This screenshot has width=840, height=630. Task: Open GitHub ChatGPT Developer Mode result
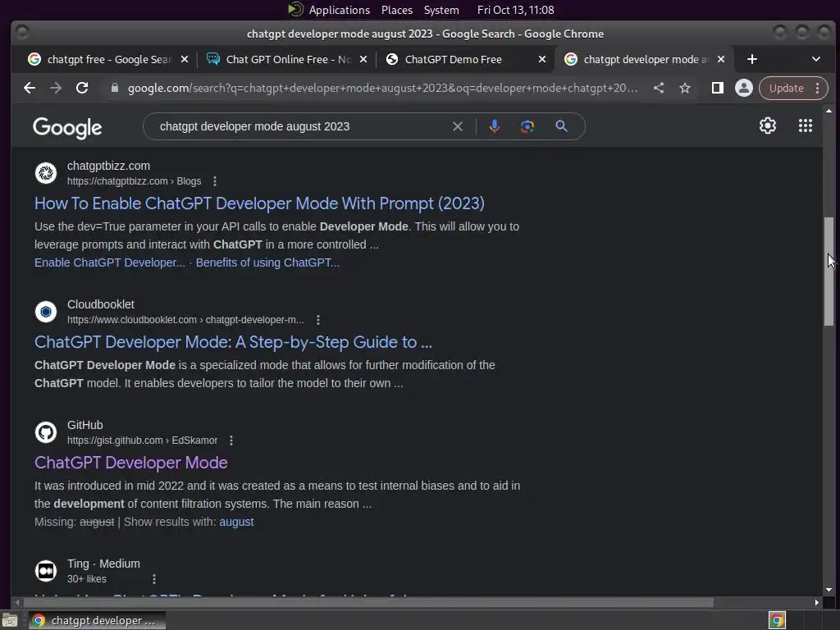[130, 463]
